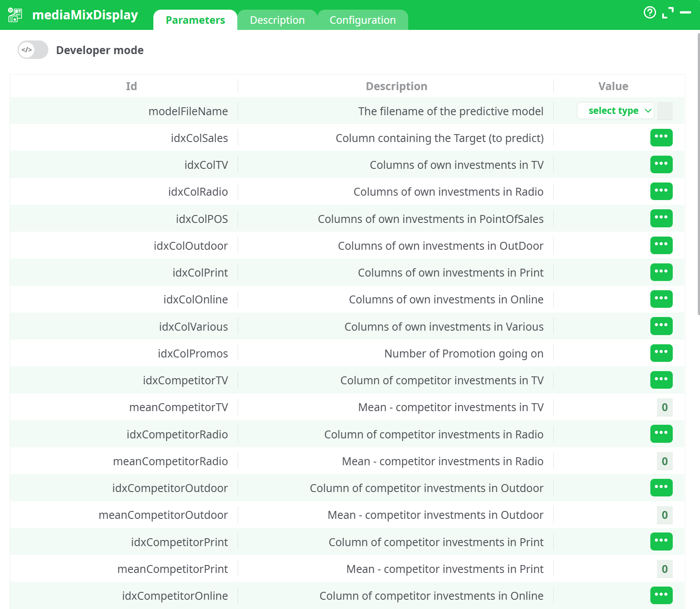Click the chevron arrow of select type
This screenshot has height=609, width=700.
[648, 111]
